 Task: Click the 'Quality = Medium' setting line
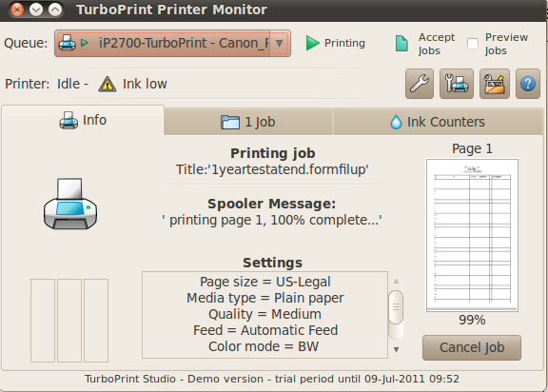[264, 314]
